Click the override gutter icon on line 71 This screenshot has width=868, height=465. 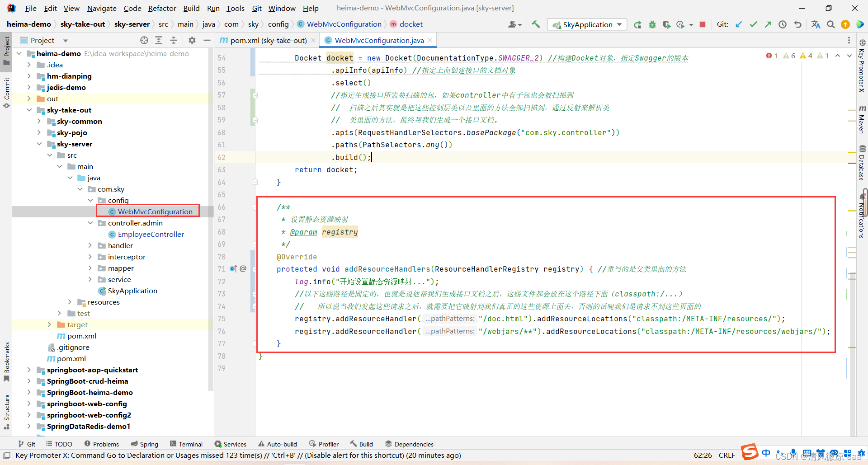click(233, 269)
